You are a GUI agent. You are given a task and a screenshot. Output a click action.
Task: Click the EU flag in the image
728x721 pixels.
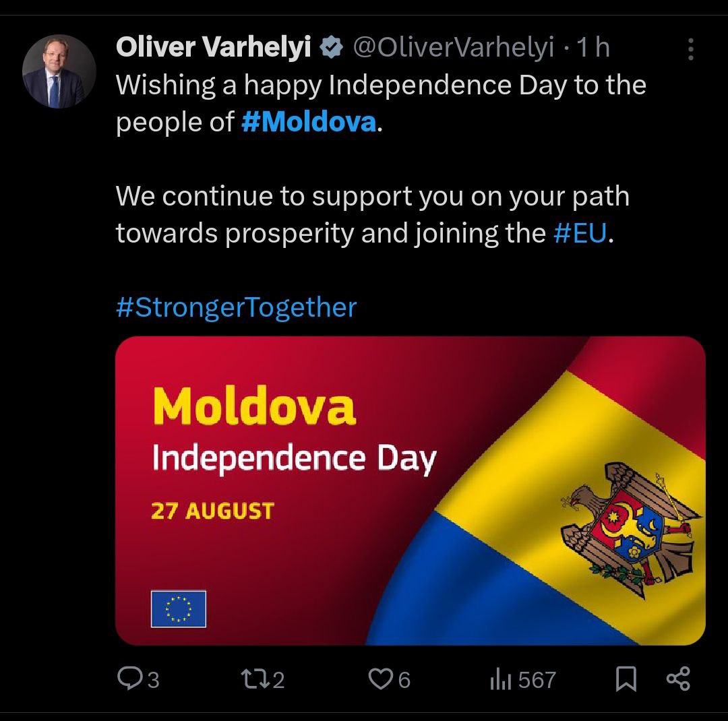coord(178,608)
